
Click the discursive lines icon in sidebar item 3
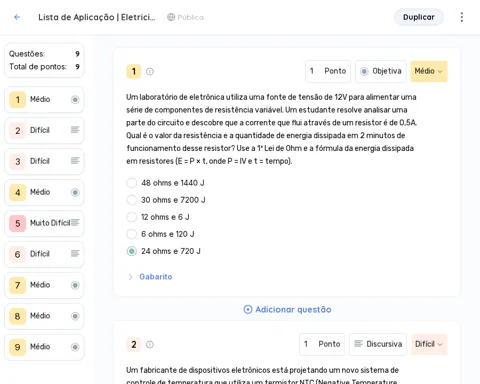(x=75, y=161)
